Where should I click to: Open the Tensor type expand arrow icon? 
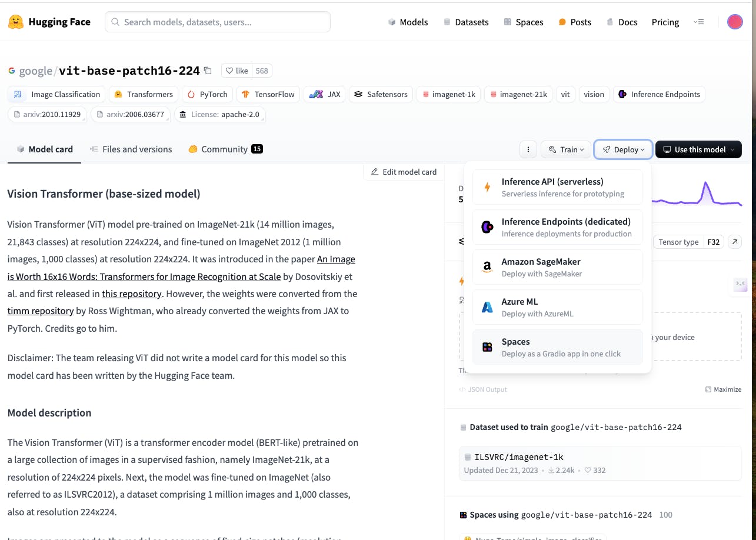point(734,242)
